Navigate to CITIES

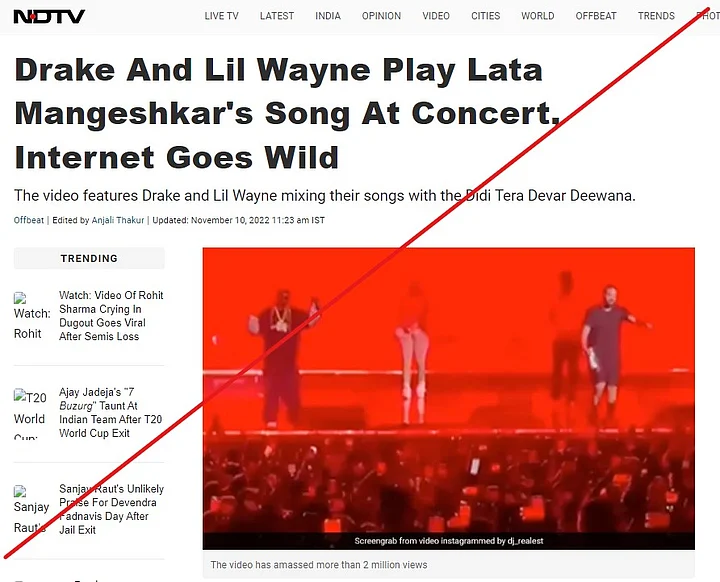pos(485,16)
